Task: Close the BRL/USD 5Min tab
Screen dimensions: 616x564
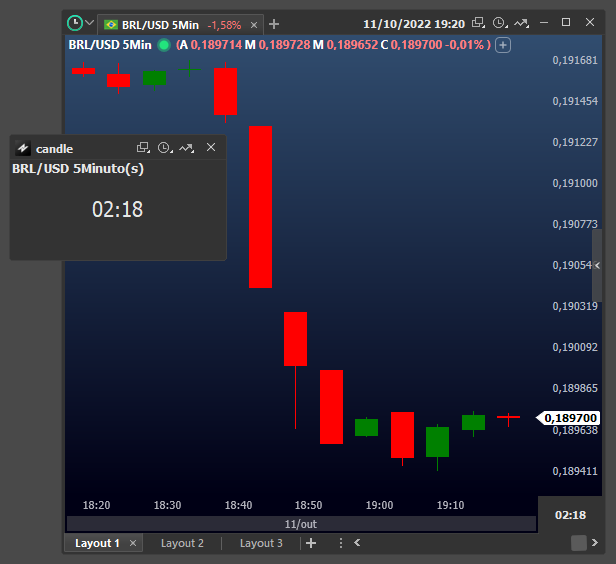Action: (x=254, y=24)
